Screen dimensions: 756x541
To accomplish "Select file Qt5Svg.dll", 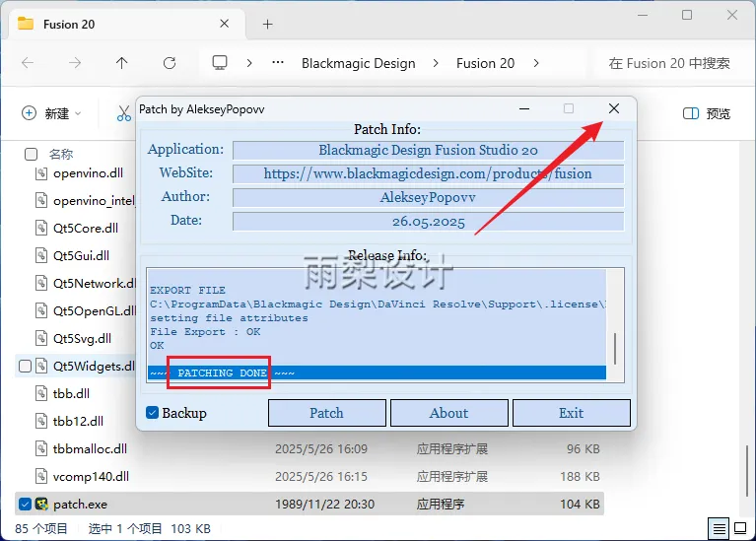I will coord(82,338).
